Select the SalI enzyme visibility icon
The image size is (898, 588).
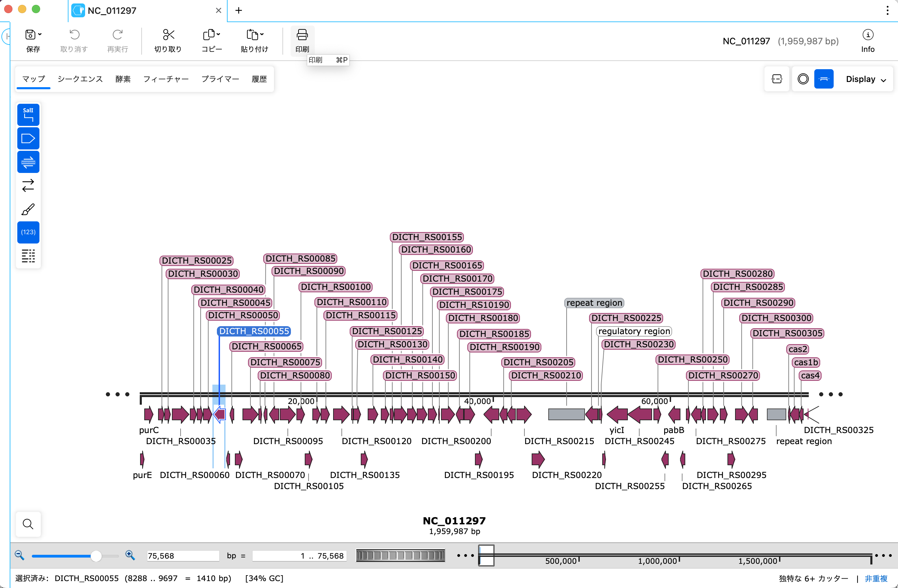(x=28, y=114)
